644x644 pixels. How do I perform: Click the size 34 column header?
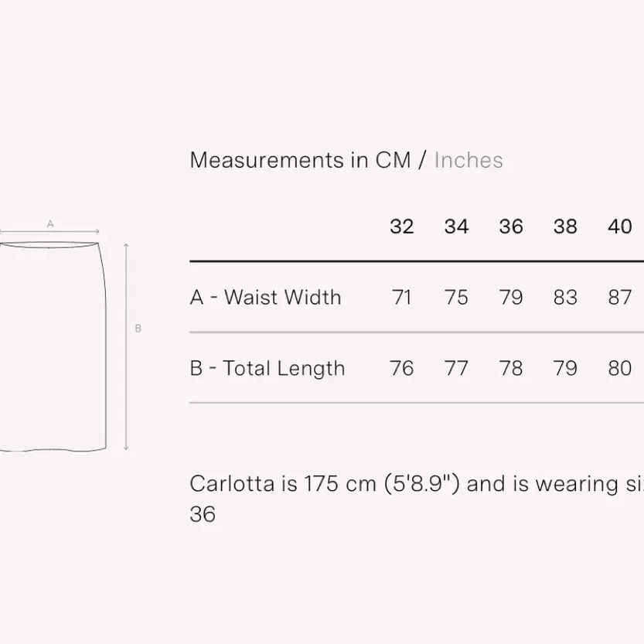click(456, 227)
